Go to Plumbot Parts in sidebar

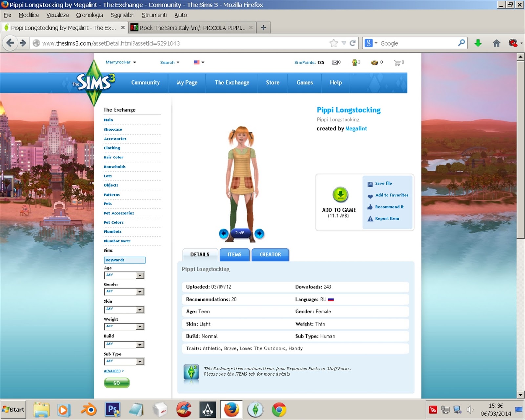pyautogui.click(x=117, y=241)
